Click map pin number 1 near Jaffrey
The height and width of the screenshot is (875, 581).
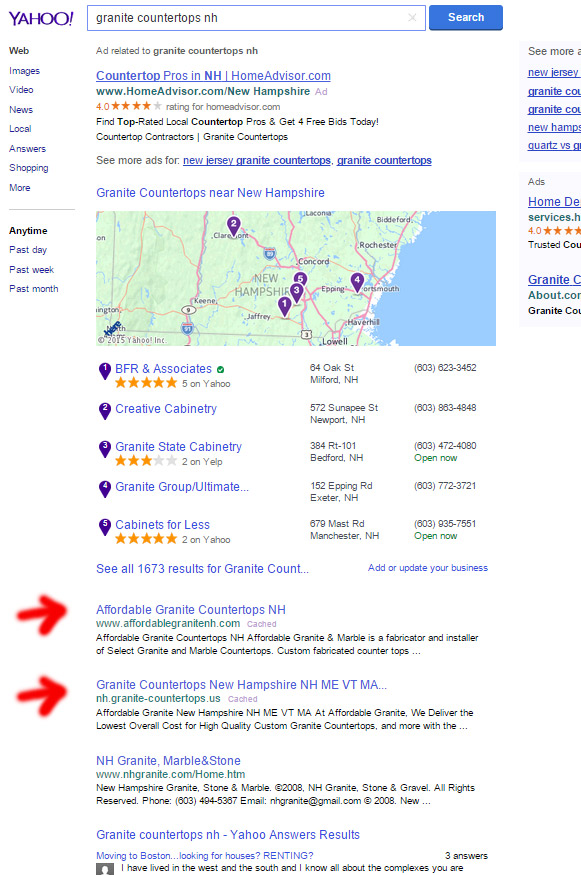pos(285,306)
